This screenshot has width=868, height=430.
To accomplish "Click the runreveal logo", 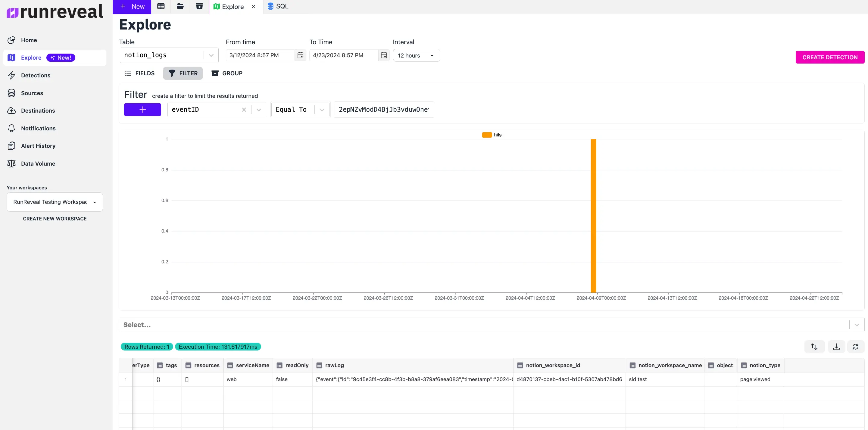I will 55,11.
